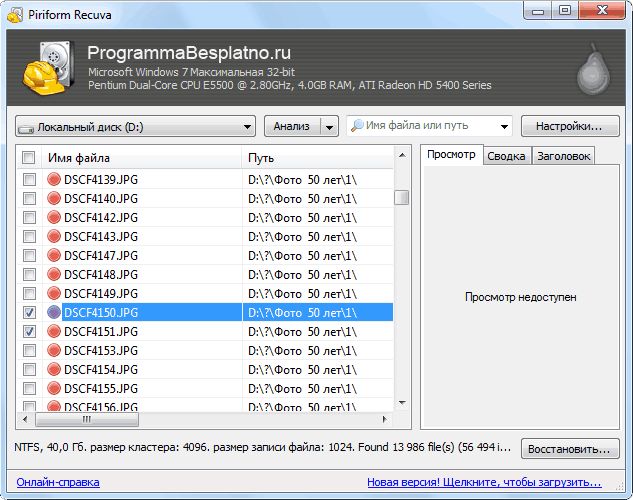Click the Piriform pear logo
The width and height of the screenshot is (633, 500).
[x=593, y=69]
